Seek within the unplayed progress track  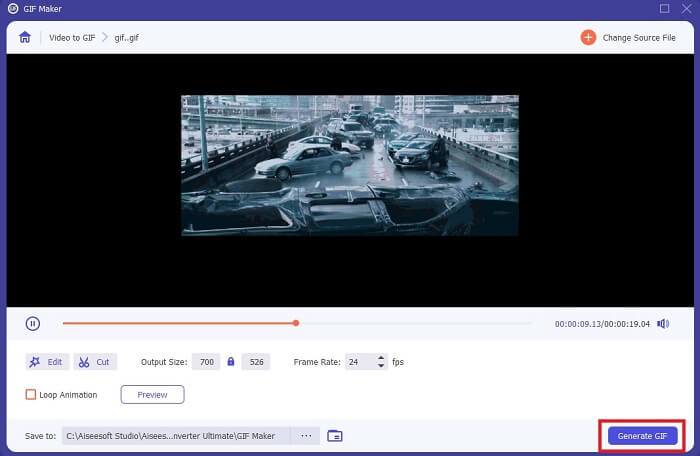[415, 323]
